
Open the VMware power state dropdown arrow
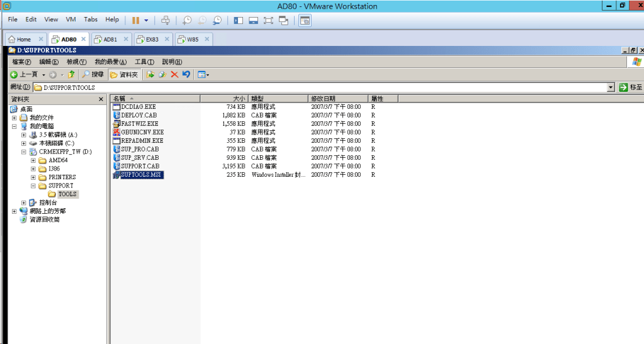146,20
